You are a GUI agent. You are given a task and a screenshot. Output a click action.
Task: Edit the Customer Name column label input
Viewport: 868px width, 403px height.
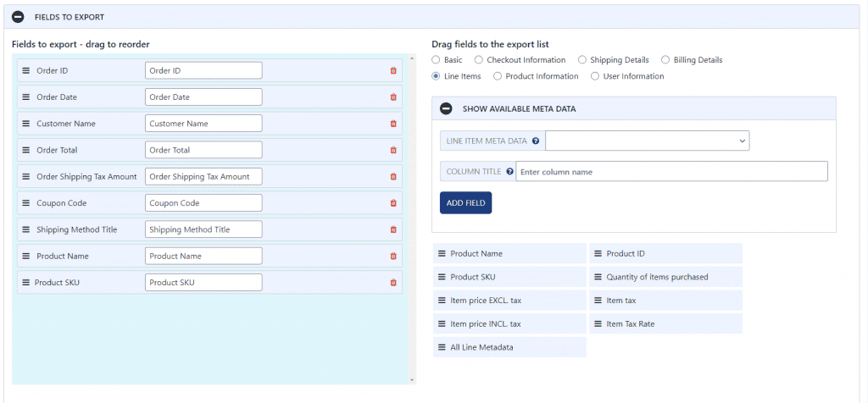click(x=203, y=124)
